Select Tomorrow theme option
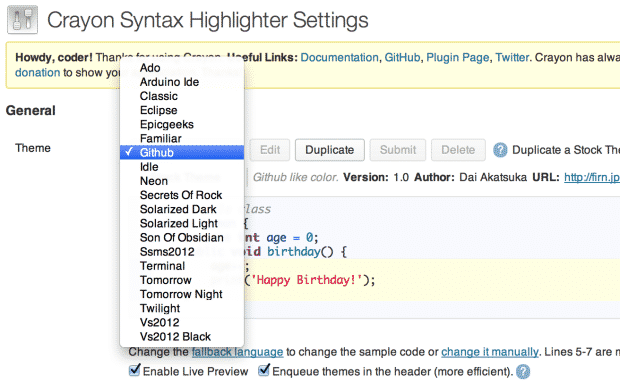Screen dimensions: 620x383 pos(182,280)
